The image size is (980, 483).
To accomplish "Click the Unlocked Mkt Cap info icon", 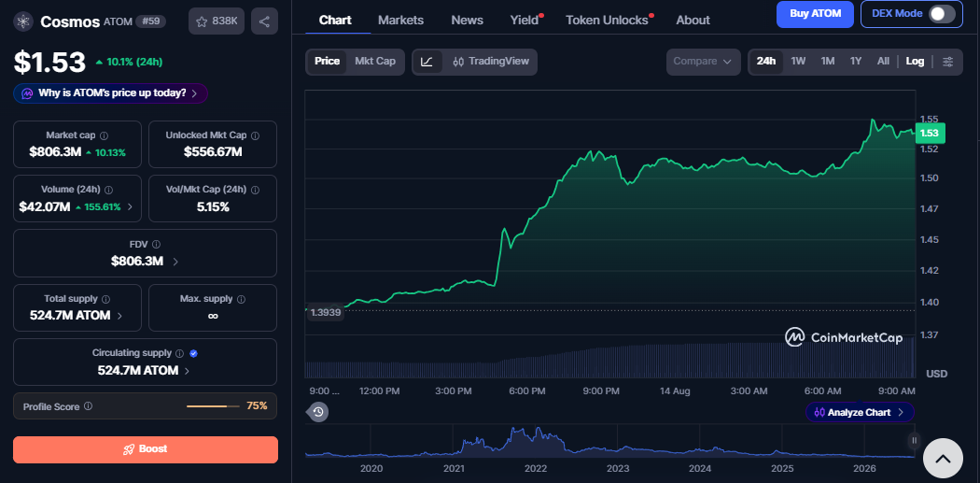I will click(x=256, y=135).
